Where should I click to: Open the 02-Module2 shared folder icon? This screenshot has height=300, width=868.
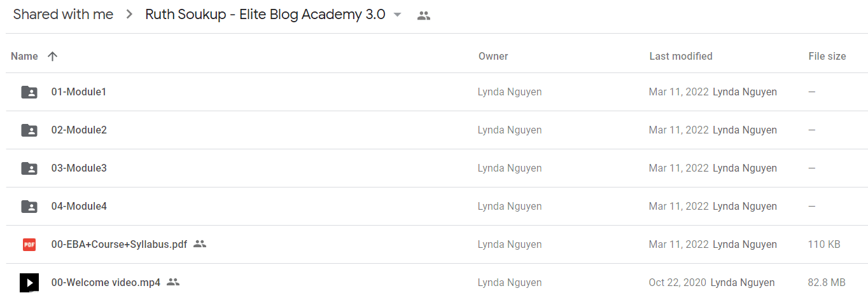pyautogui.click(x=29, y=130)
